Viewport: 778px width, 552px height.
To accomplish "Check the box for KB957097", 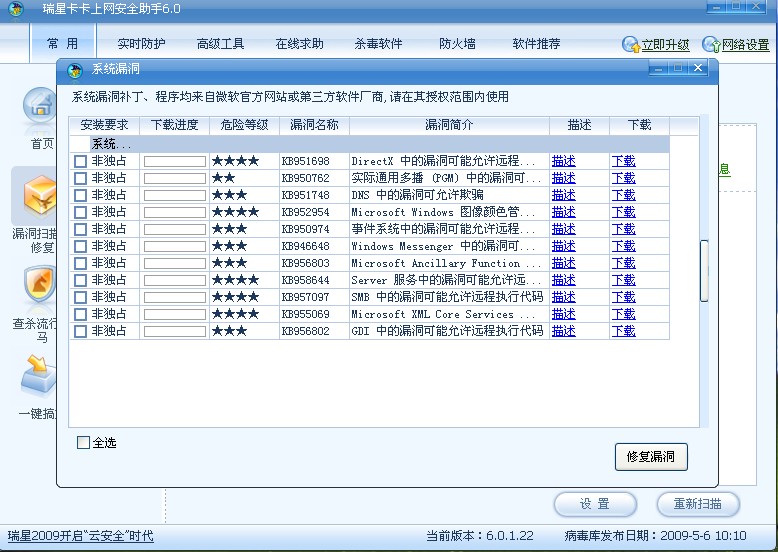I will (x=80, y=297).
